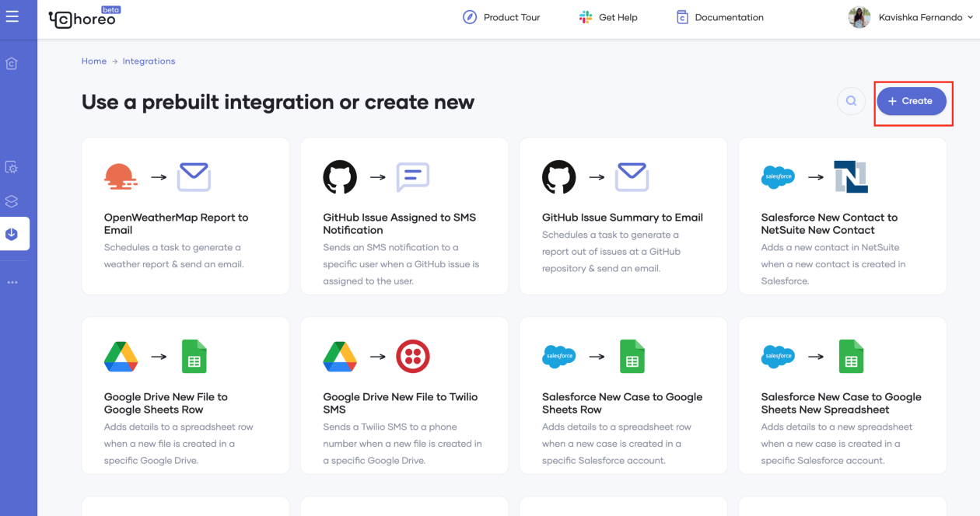The height and width of the screenshot is (516, 980).
Task: Click the search magnifier button
Action: (852, 101)
